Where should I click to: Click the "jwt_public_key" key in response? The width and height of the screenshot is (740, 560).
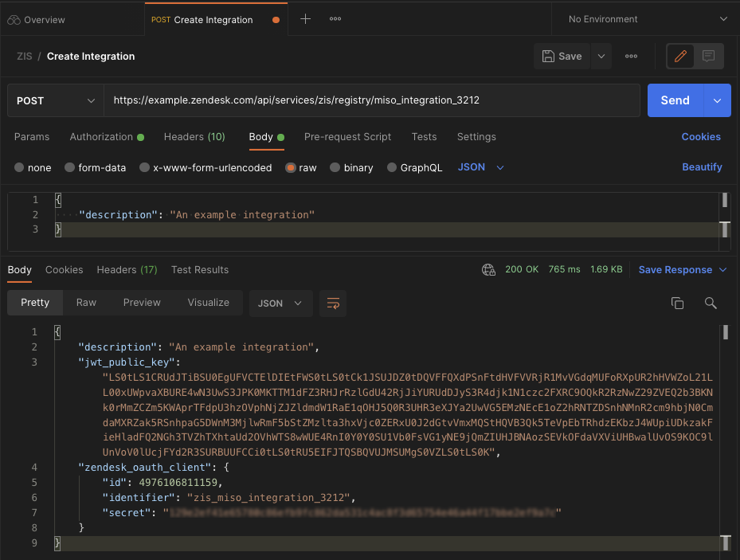126,362
